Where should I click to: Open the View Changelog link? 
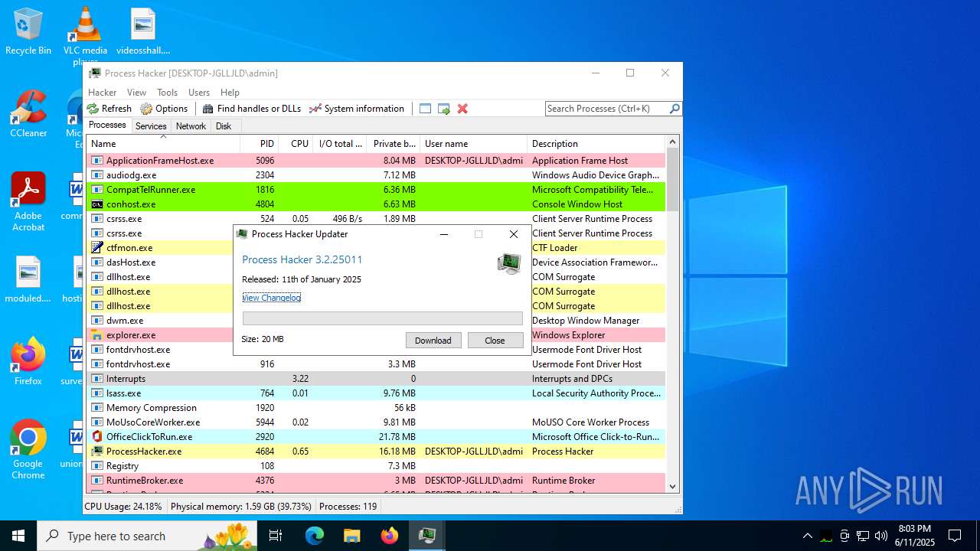[x=271, y=298]
